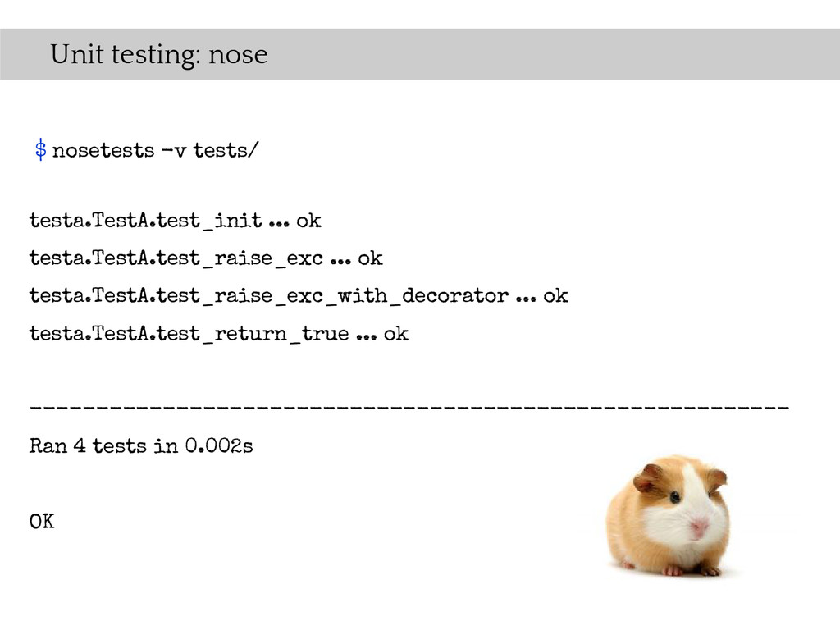Click the word 'nose' in the title
Image resolution: width=840 pixels, height=630 pixels.
(239, 56)
